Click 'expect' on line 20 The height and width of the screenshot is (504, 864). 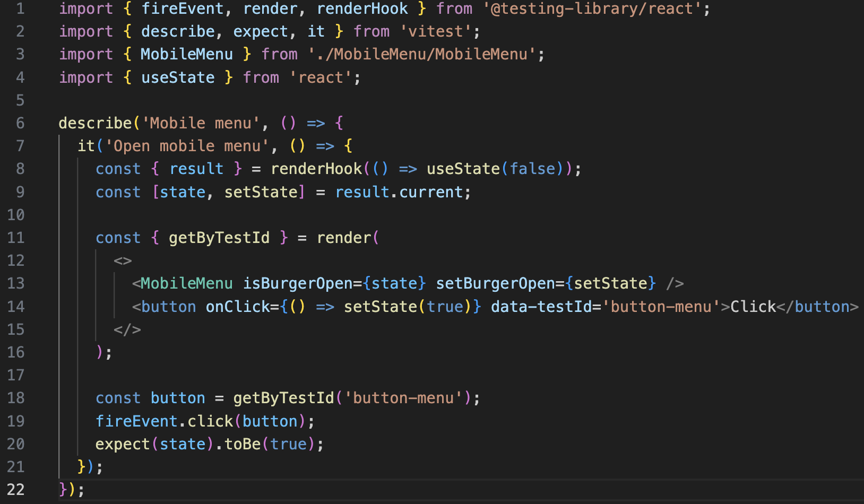[123, 444]
